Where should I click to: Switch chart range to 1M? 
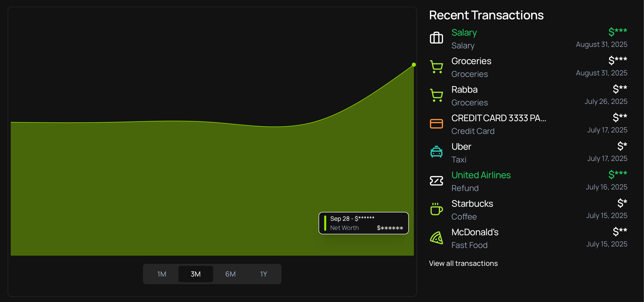(162, 274)
